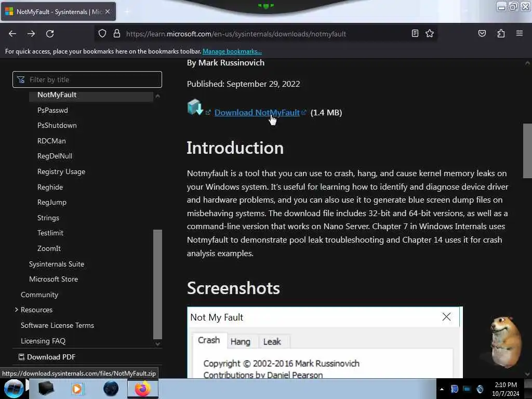The height and width of the screenshot is (399, 532).
Task: Open Microsoft Store in the sidebar
Action: (54, 279)
